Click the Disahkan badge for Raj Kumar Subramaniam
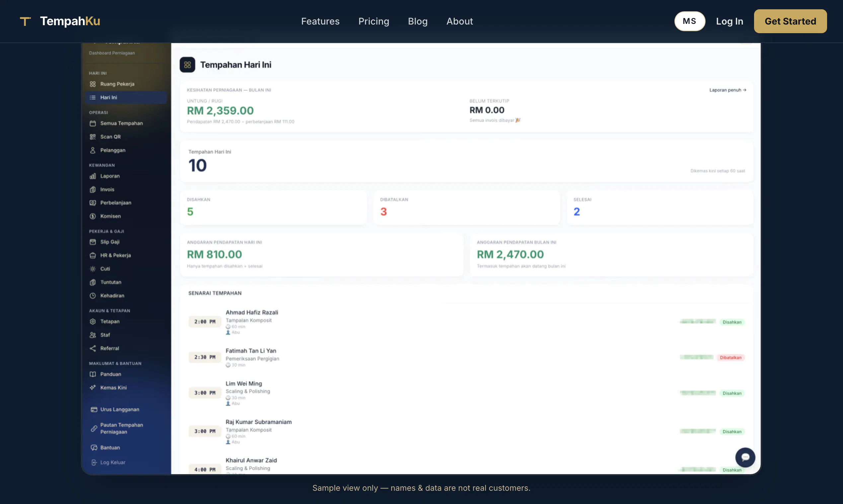The height and width of the screenshot is (504, 843). tap(732, 432)
